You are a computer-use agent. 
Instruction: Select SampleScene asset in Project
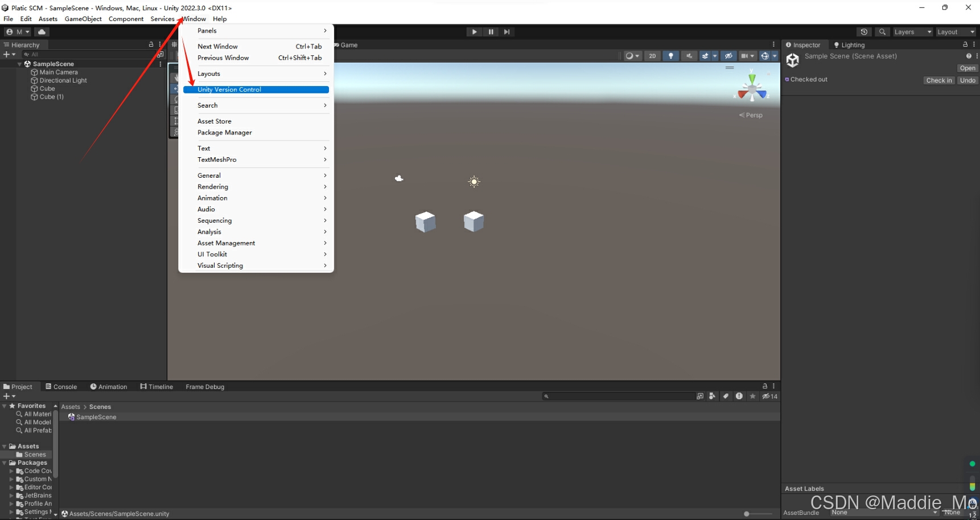(92, 417)
